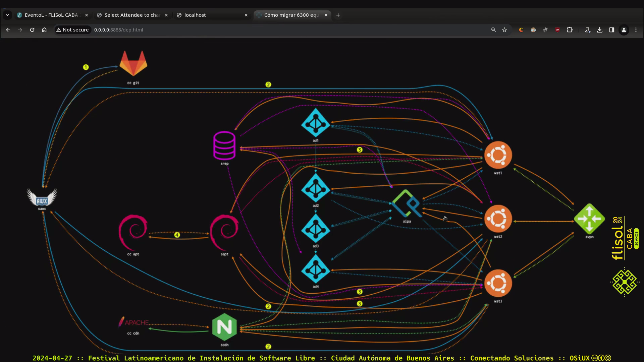Image resolution: width=644 pixels, height=362 pixels.
Task: Select the Cómo migrar 6300 equipos tab
Action: (292, 15)
